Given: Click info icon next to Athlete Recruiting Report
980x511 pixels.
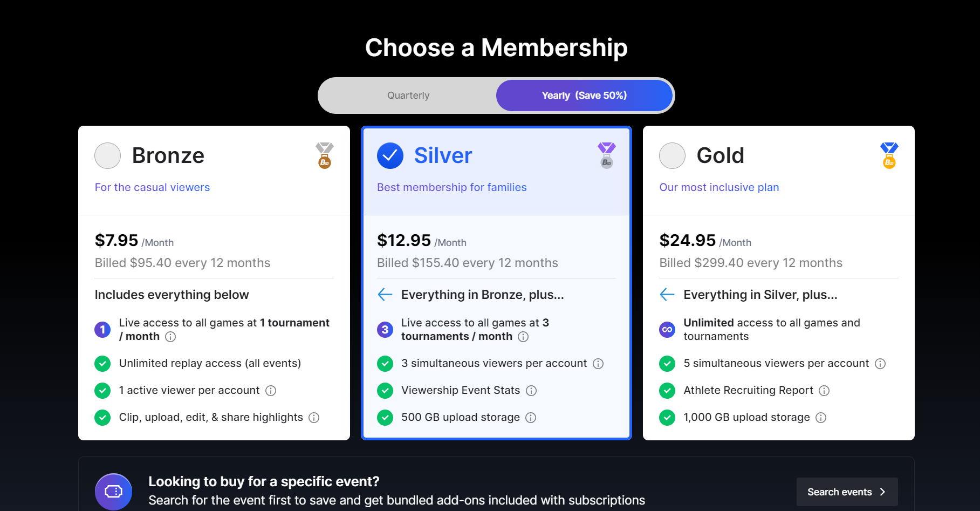Looking at the screenshot, I should coord(824,391).
